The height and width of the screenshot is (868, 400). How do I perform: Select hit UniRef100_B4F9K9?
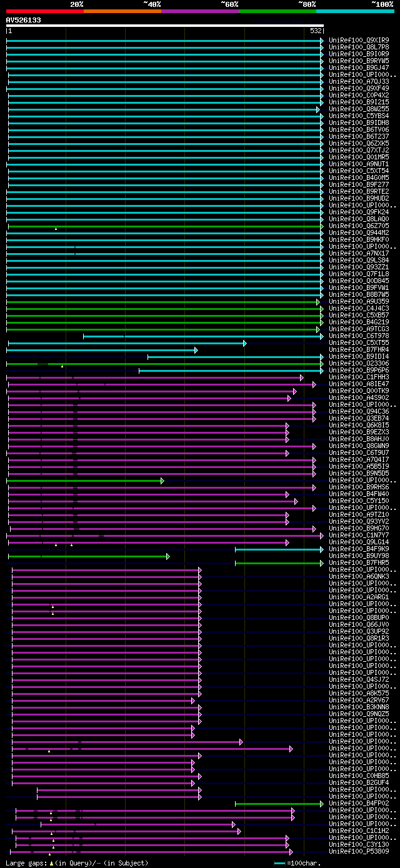pos(359,549)
